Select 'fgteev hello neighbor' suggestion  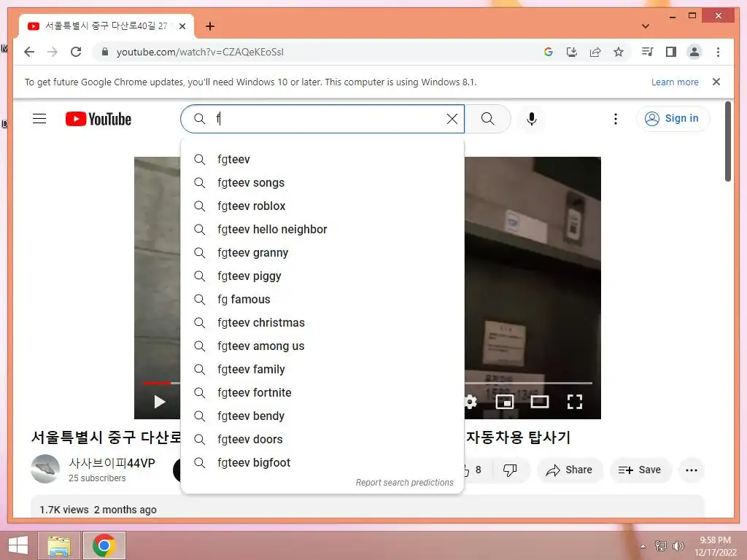pyautogui.click(x=322, y=229)
